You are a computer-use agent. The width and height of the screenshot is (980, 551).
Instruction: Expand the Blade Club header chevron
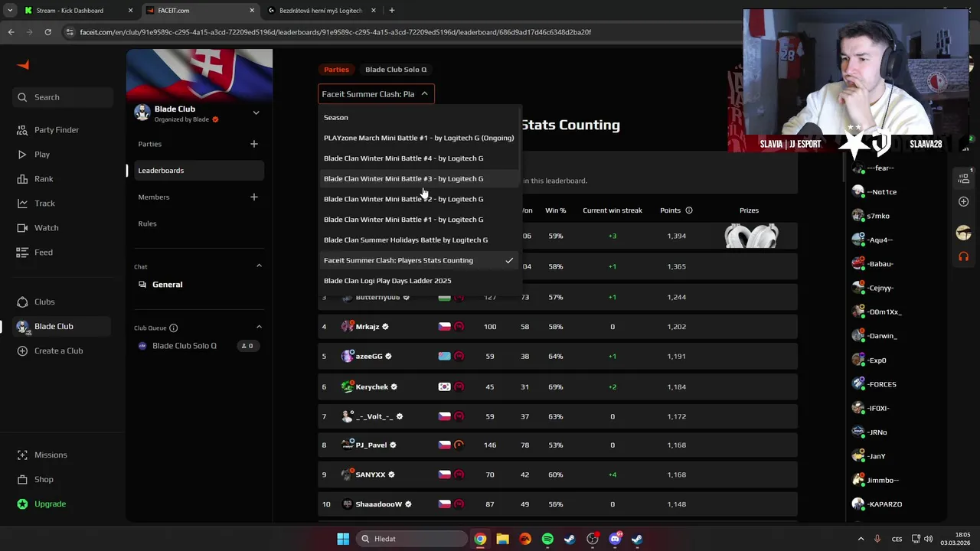tap(256, 112)
